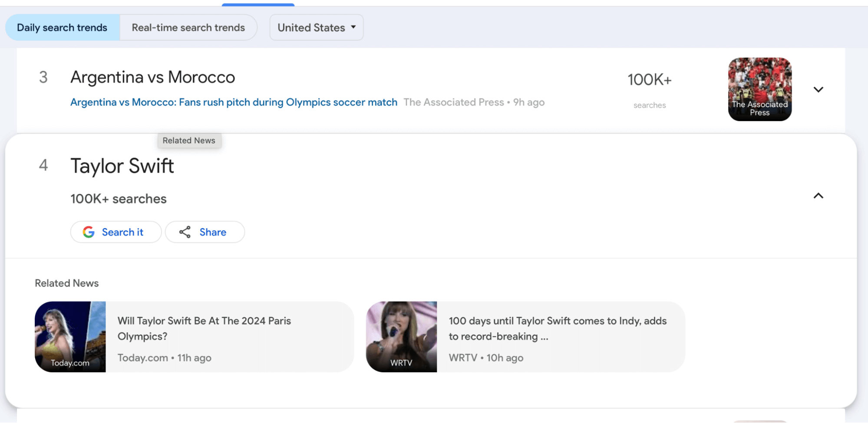Expand the Argentina vs Morocco trend row

(818, 89)
